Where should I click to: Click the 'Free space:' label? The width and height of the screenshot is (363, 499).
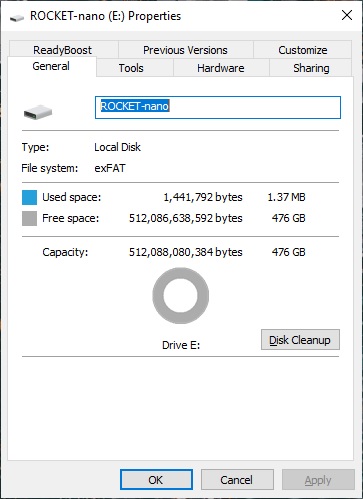point(71,218)
